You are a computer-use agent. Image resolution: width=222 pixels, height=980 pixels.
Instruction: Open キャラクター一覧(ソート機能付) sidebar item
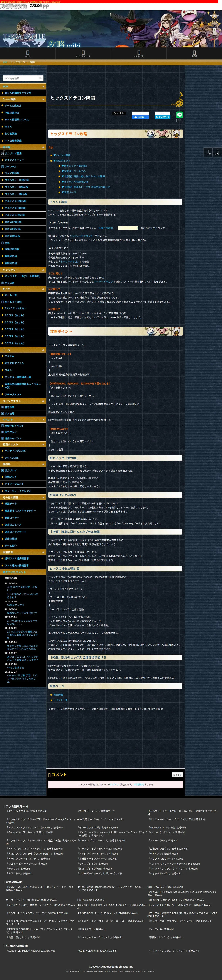tap(23, 276)
